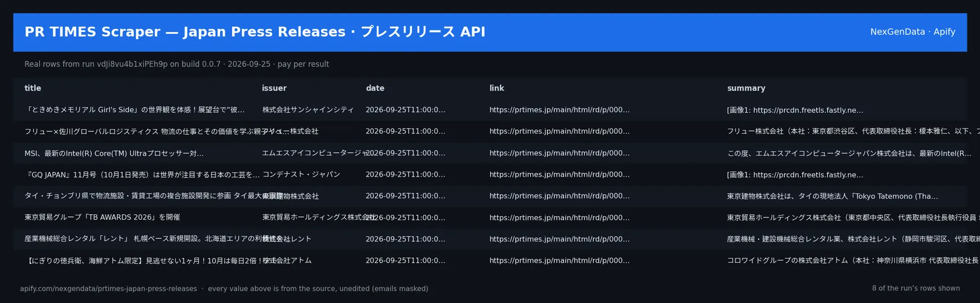This screenshot has height=303, width=980.
Task: Click the 'summary' column header
Action: 746,88
